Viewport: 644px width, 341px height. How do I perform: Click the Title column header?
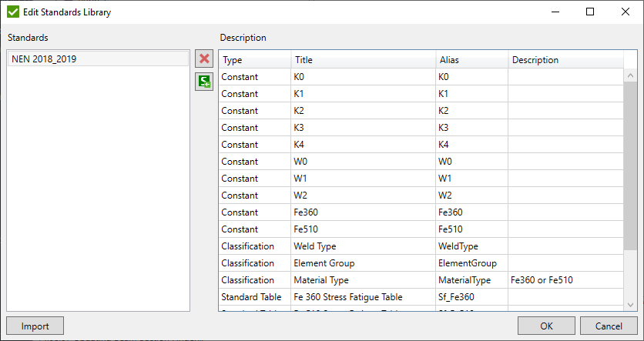tap(363, 60)
